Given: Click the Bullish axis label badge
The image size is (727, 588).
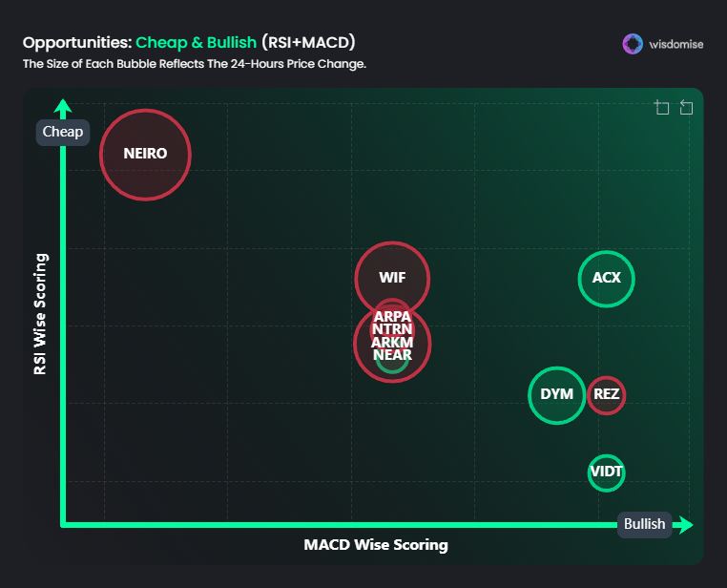Looking at the screenshot, I should tap(644, 524).
